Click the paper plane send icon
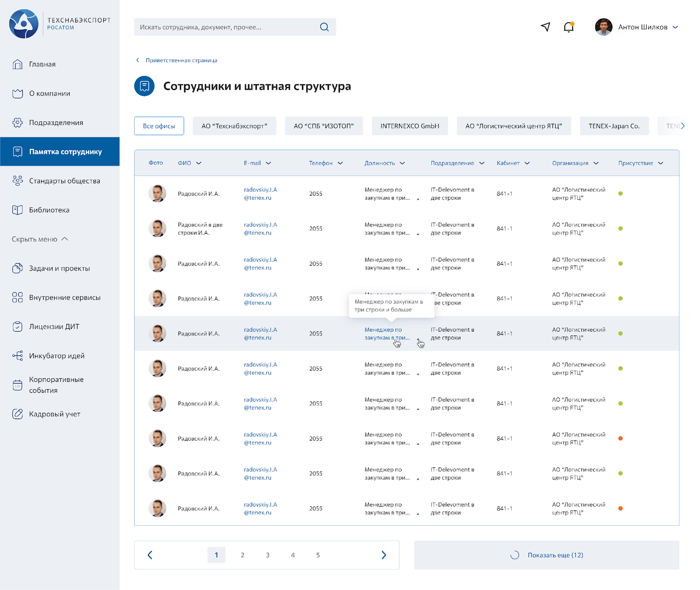700x590 pixels. point(545,27)
